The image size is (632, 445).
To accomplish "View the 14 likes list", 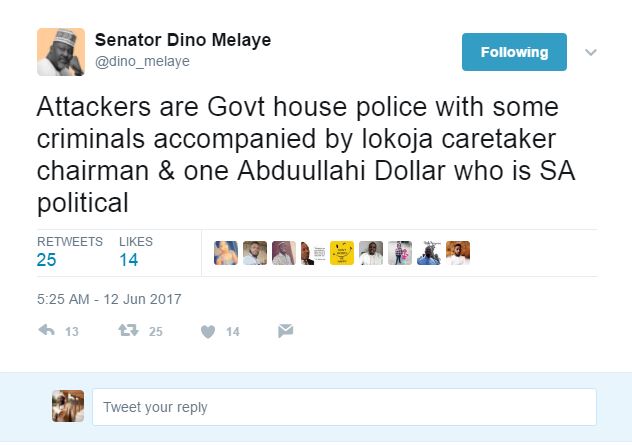I will pos(128,260).
